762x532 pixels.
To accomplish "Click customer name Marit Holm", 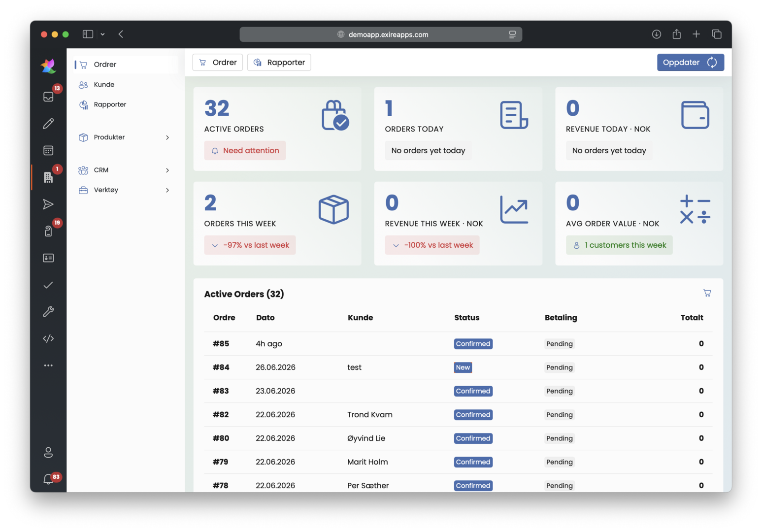I will click(367, 462).
